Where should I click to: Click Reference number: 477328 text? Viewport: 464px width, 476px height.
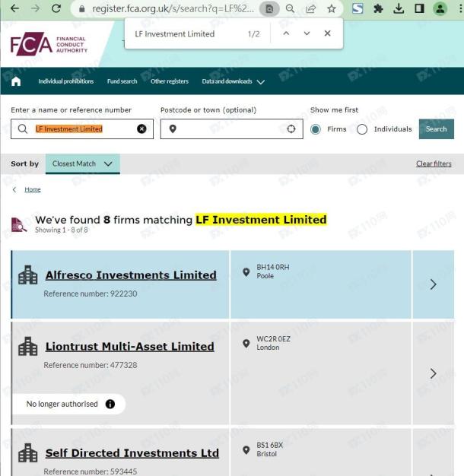[91, 365]
